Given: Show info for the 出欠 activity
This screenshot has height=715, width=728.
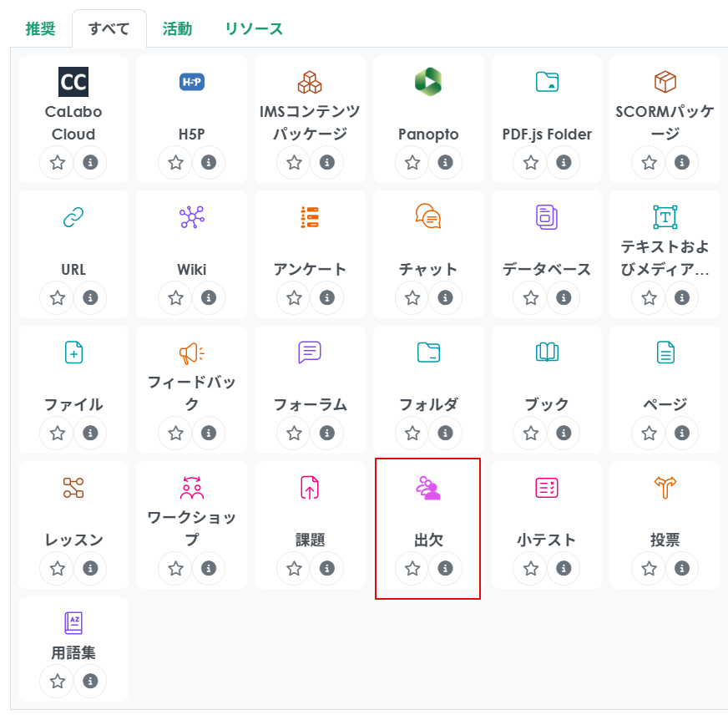Looking at the screenshot, I should pos(445,569).
